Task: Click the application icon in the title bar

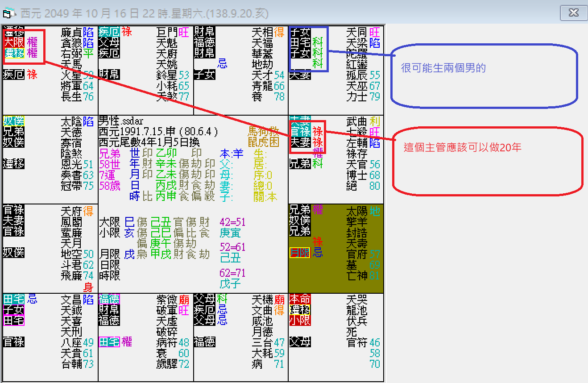Action: (7, 13)
